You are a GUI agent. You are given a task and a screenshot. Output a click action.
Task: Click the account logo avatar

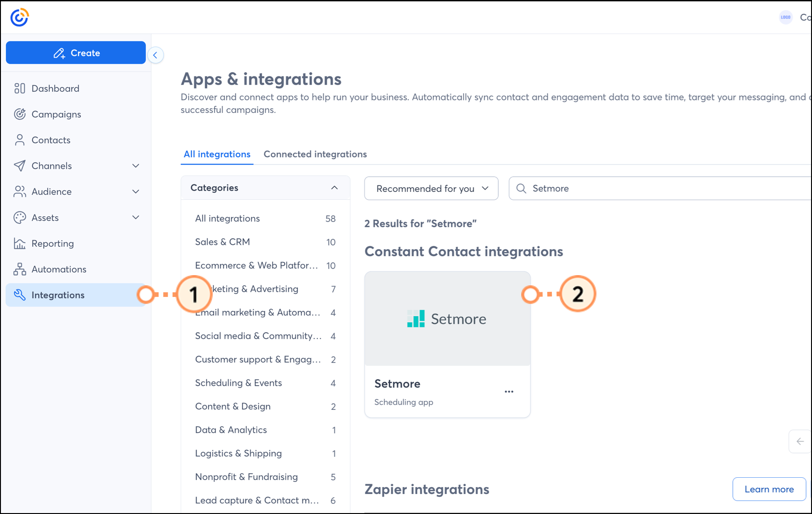point(786,17)
